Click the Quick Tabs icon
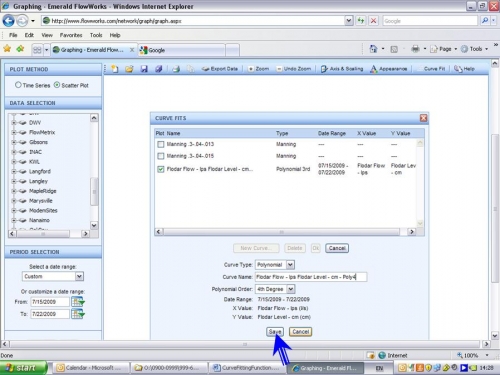 coord(37,50)
